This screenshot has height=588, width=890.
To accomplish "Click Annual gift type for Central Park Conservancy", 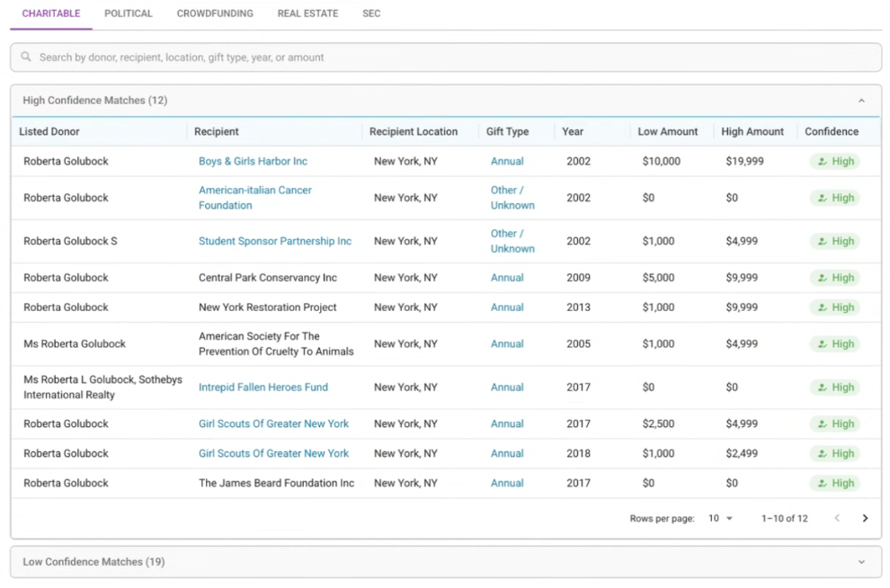I will tap(507, 278).
